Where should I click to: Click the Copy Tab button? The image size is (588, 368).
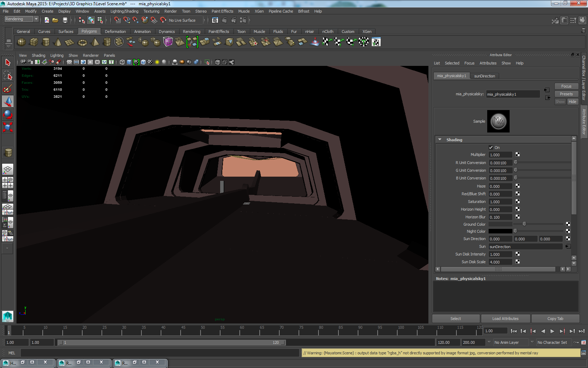(555, 318)
